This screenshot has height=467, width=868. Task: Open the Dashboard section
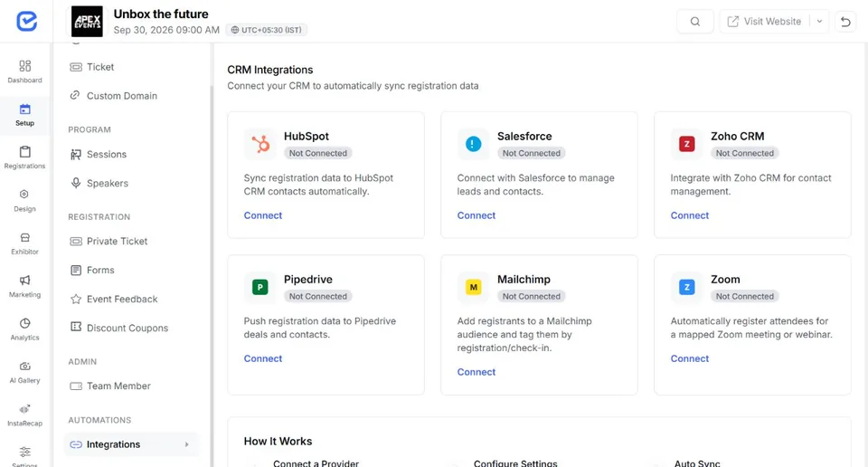[24, 72]
